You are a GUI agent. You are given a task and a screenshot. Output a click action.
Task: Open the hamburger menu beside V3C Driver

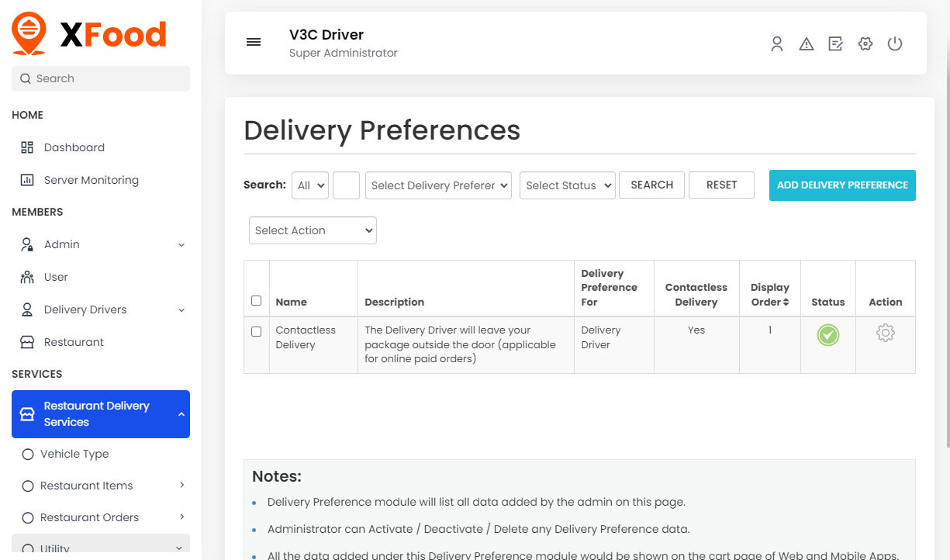(x=254, y=42)
